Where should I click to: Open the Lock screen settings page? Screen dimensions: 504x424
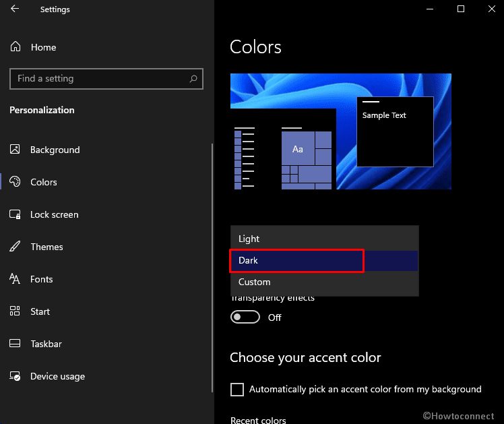54,214
